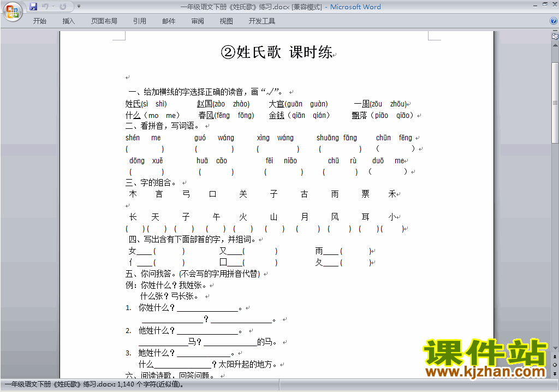Click question 2. 他姓什么?
This screenshot has width=559, height=392.
pyautogui.click(x=150, y=331)
